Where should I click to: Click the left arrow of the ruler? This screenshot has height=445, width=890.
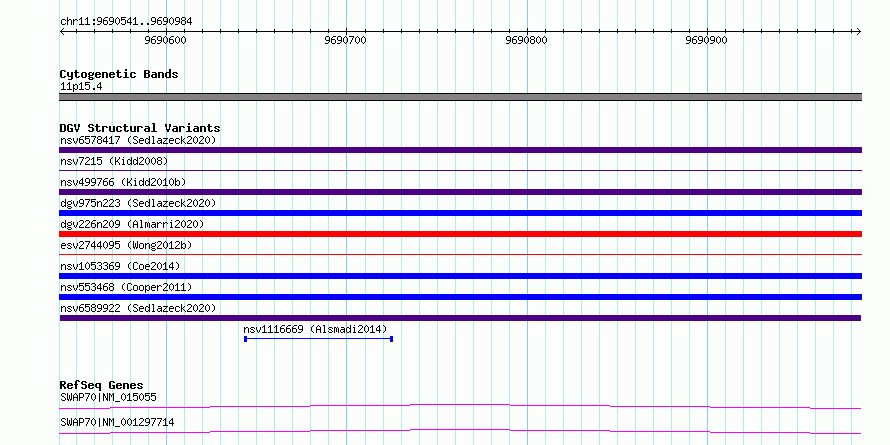coord(62,31)
